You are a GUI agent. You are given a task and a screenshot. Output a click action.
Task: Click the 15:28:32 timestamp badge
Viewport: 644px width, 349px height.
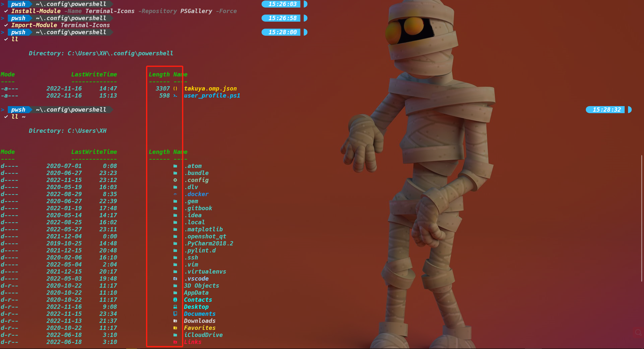(x=606, y=110)
